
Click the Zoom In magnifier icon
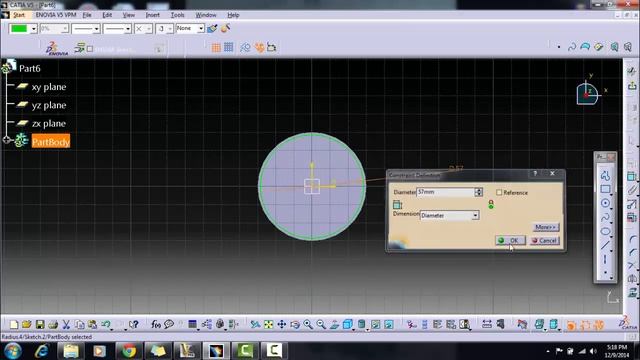tap(308, 324)
